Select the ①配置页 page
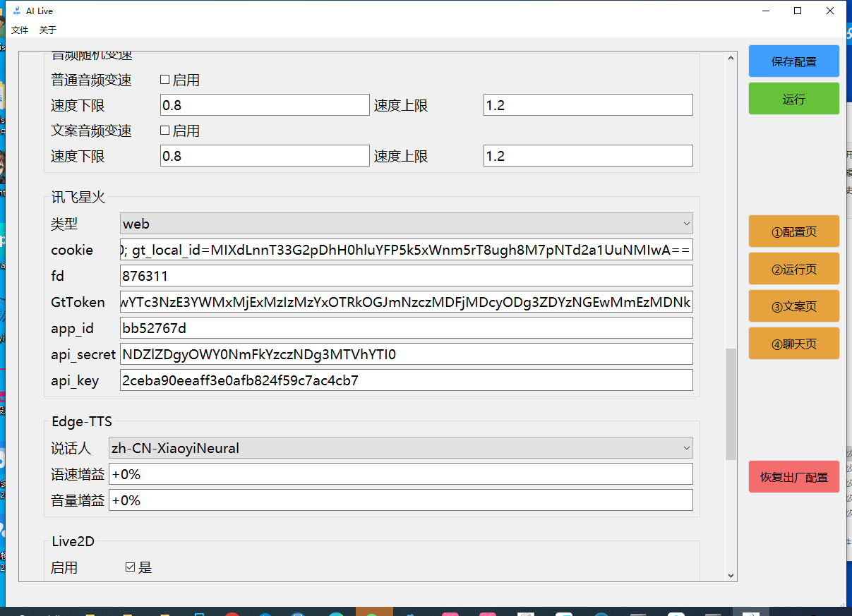This screenshot has height=616, width=852. pyautogui.click(x=793, y=231)
